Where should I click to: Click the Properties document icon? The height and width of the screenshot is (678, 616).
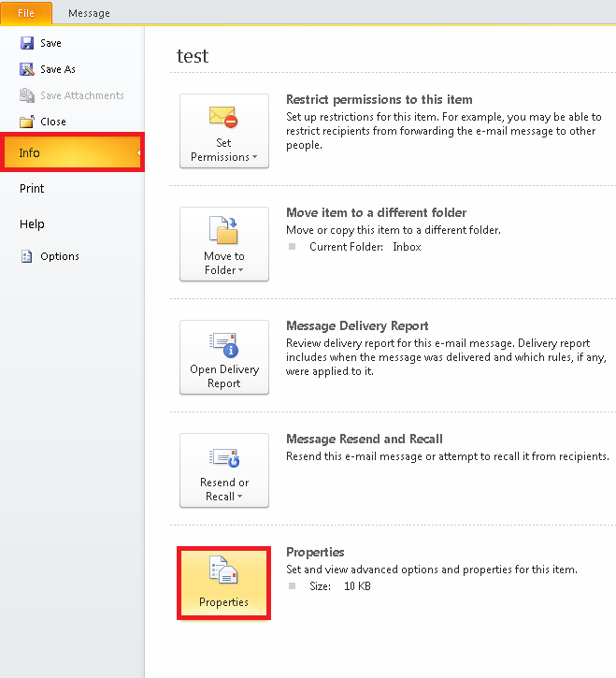(x=223, y=570)
